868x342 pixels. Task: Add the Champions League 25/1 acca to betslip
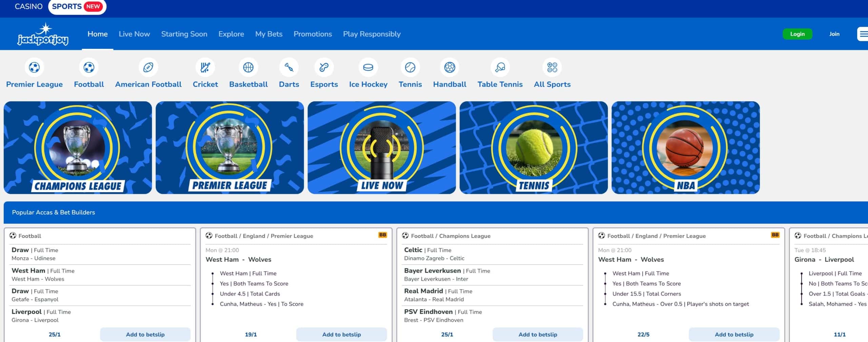[538, 334]
